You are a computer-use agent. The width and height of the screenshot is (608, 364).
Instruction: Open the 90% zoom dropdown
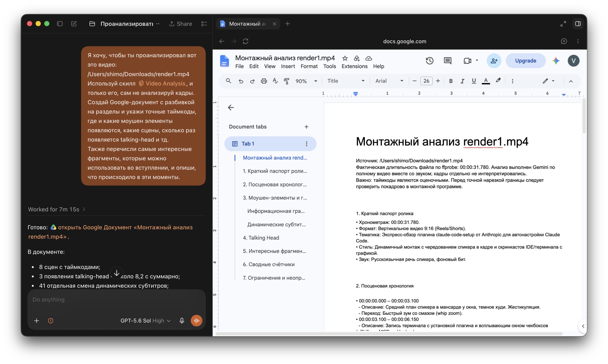coord(306,81)
